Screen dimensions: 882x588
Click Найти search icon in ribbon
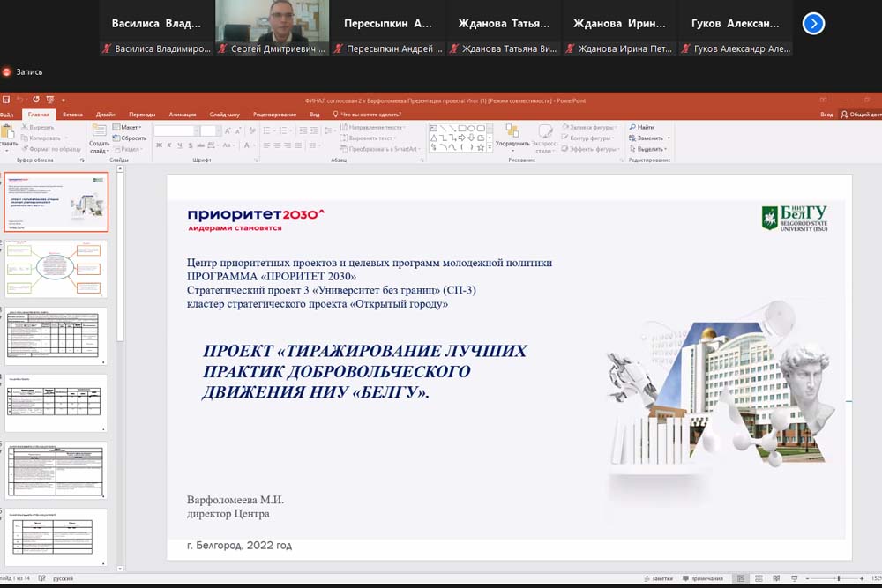click(x=641, y=128)
